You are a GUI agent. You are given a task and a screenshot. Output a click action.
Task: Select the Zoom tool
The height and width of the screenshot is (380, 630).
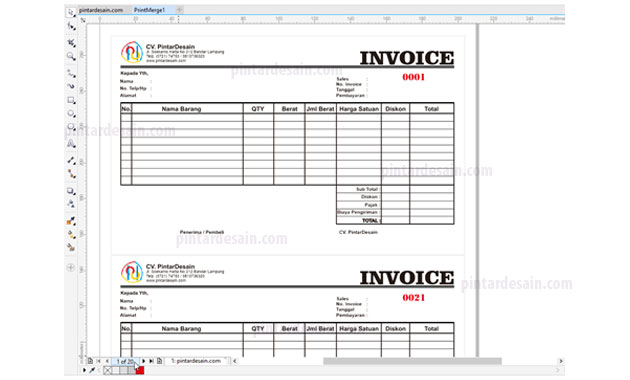71,56
